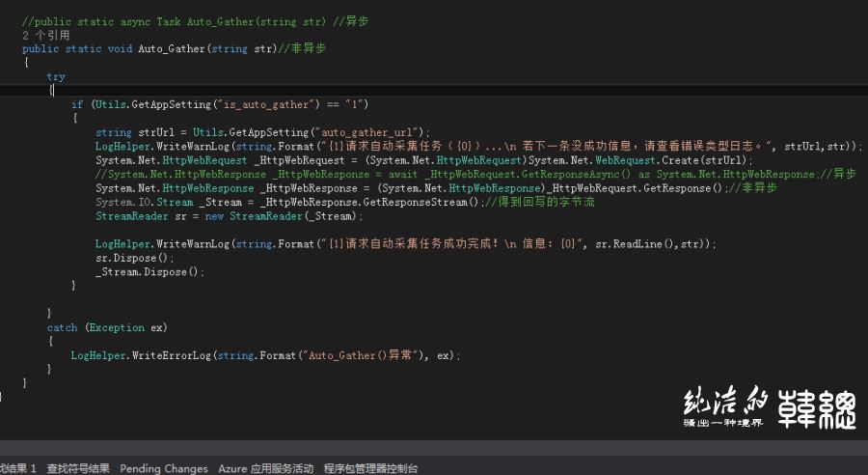Open the Pending Changes tab
Viewport: 868px width, 475px height.
tap(164, 468)
